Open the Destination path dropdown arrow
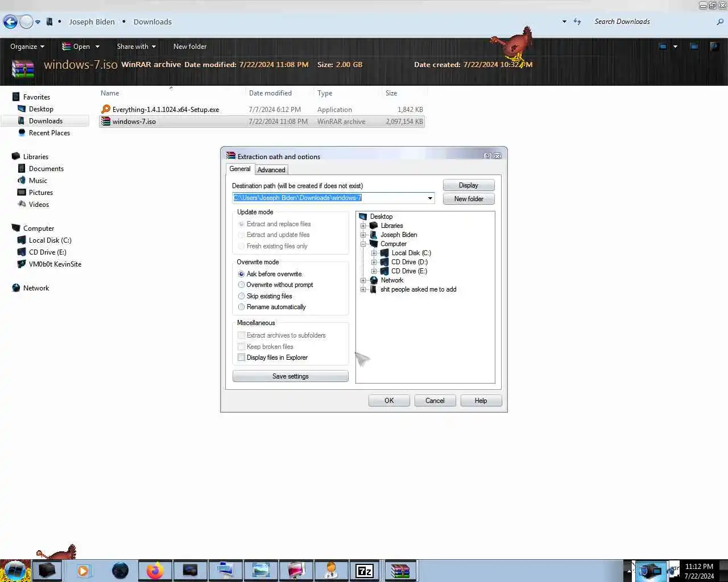Viewport: 728px width, 582px height. point(430,198)
